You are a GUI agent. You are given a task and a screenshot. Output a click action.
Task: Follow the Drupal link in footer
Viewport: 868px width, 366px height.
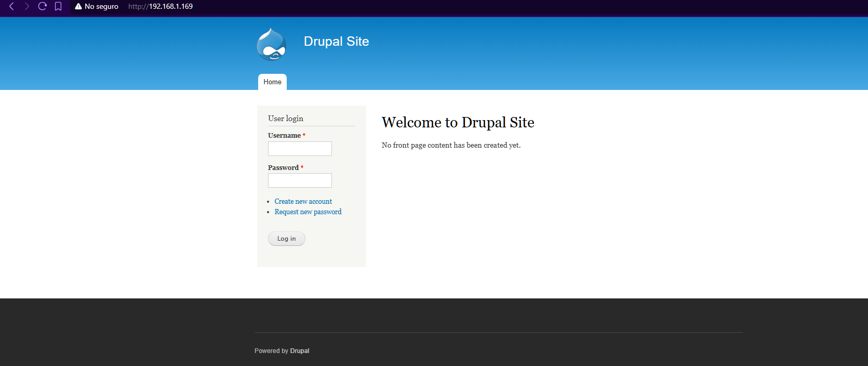tap(300, 351)
